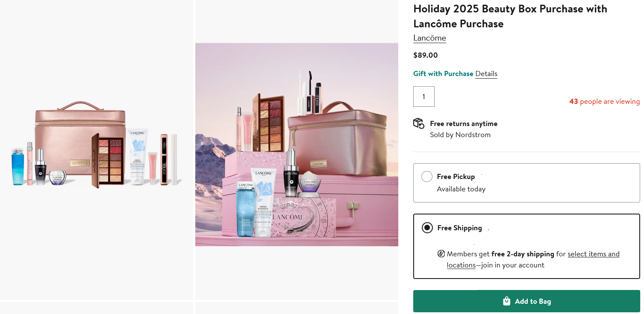Click the quantity input box showing 1
Image resolution: width=644 pixels, height=314 pixels.
(424, 97)
